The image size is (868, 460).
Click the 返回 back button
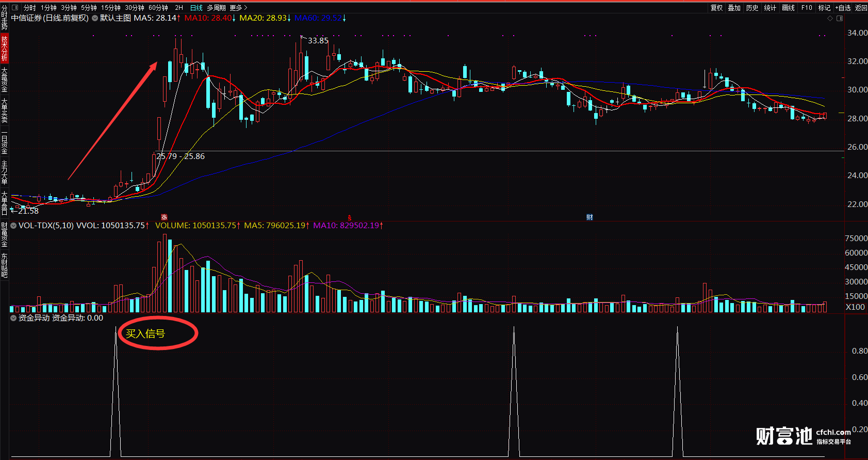(x=861, y=8)
